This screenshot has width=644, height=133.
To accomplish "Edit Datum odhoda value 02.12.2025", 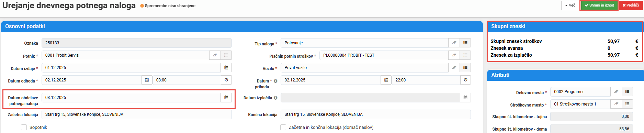I will pyautogui.click(x=92, y=80).
